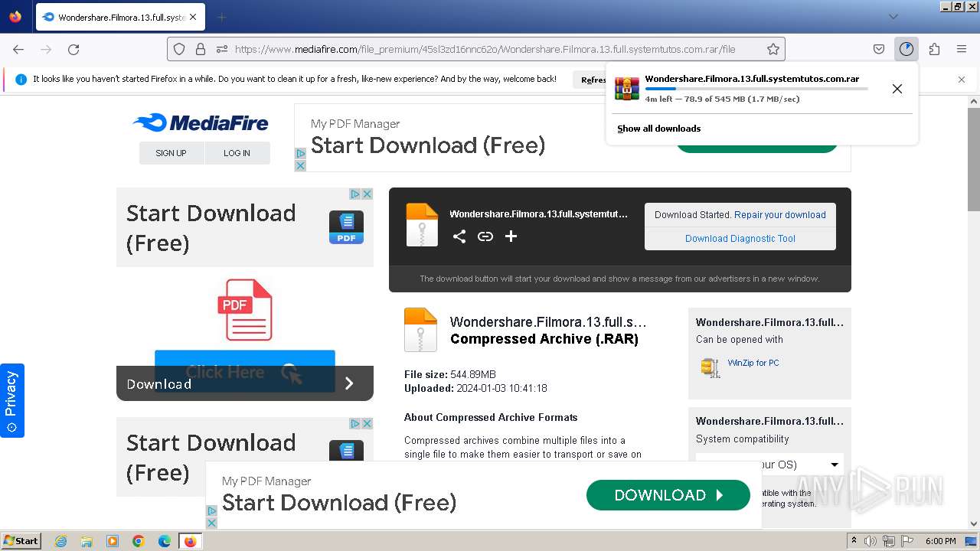Show hidden tray icons arrow
This screenshot has height=551, width=980.
coord(854,541)
